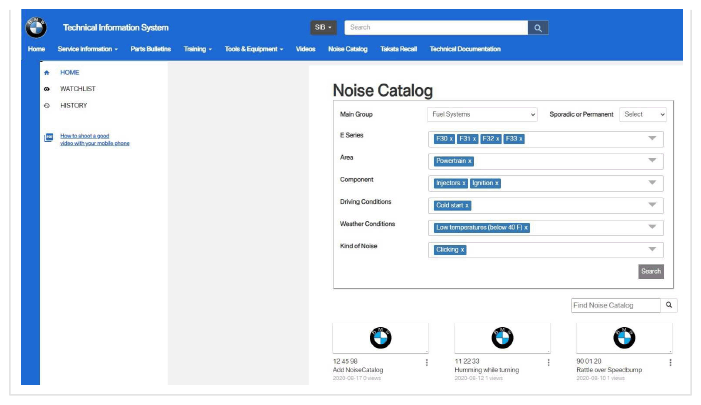Screen dimensions: 701x405
Task: Open How to shoot a good video link
Action: (x=94, y=139)
